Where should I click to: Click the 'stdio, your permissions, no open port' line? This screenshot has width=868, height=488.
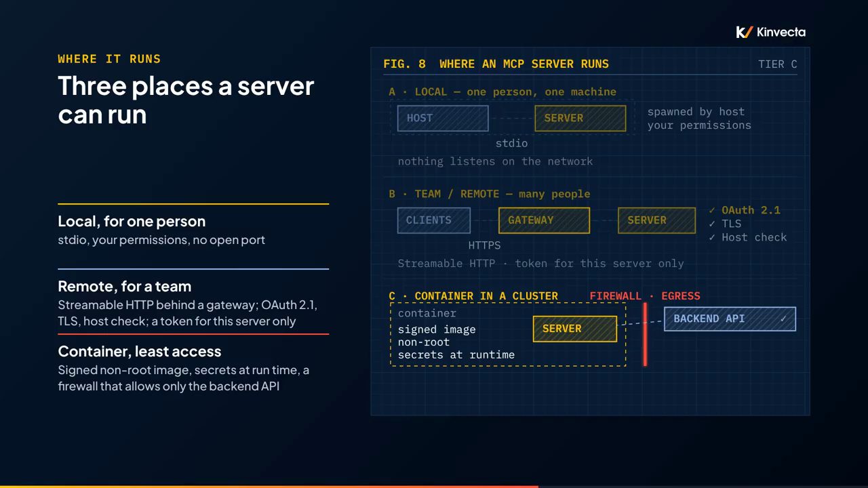pyautogui.click(x=161, y=240)
